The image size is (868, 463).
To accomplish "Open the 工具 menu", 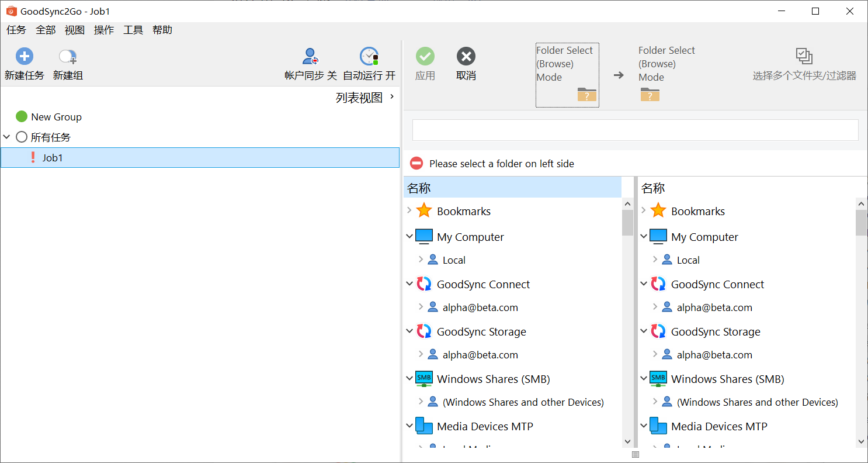I will click(x=133, y=30).
